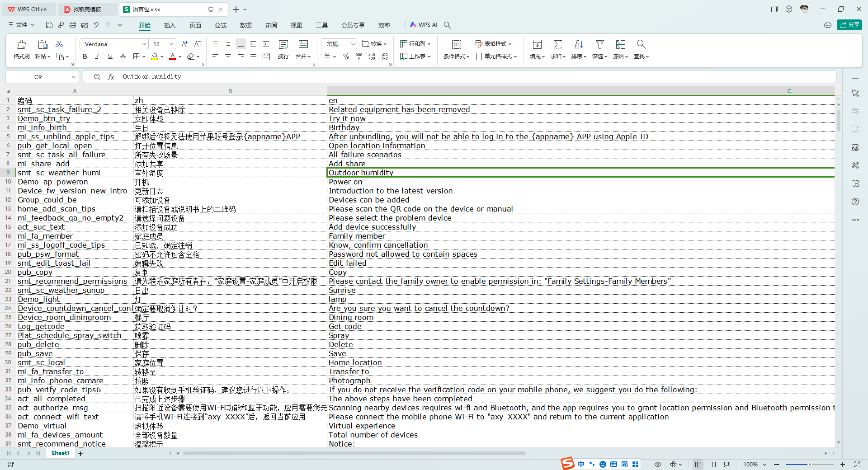Screen dimensions: 868x470
Task: Add a new sheet with plus button
Action: point(80,453)
